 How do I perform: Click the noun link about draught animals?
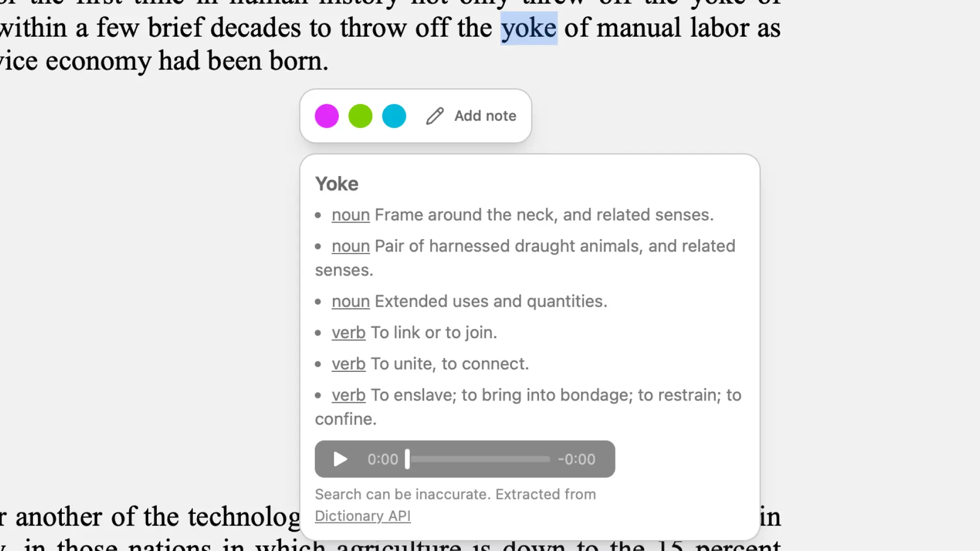click(x=351, y=246)
